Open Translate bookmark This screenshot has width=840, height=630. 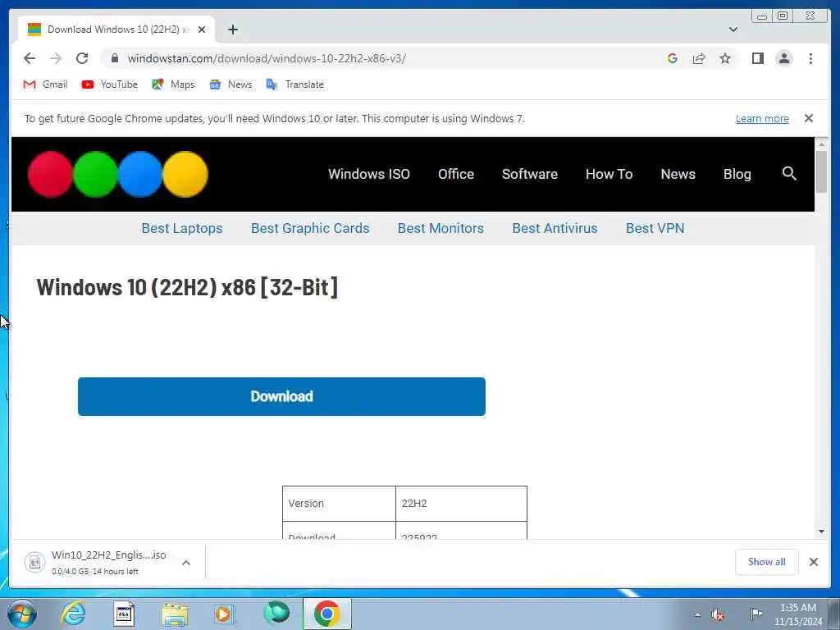click(x=294, y=84)
